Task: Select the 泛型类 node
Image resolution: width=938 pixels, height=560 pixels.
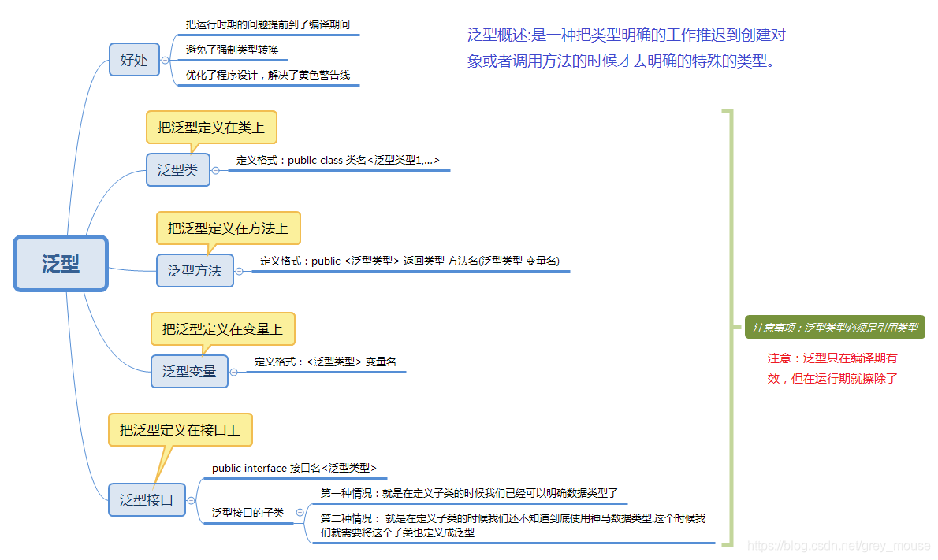Action: point(177,170)
